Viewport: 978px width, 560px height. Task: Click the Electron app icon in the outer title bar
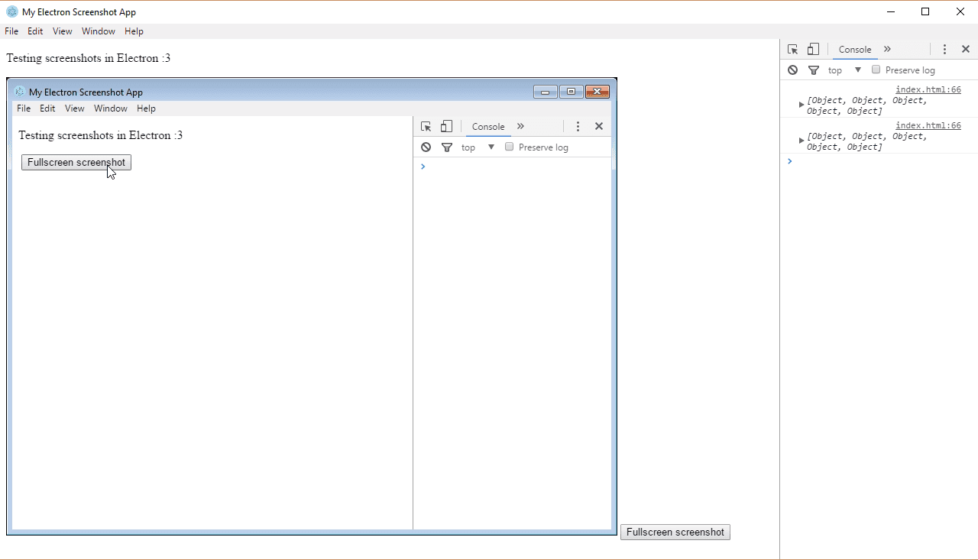11,12
